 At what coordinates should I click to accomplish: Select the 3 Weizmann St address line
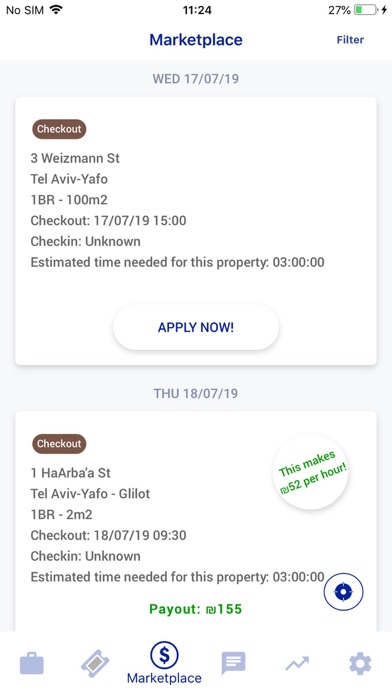(75, 158)
